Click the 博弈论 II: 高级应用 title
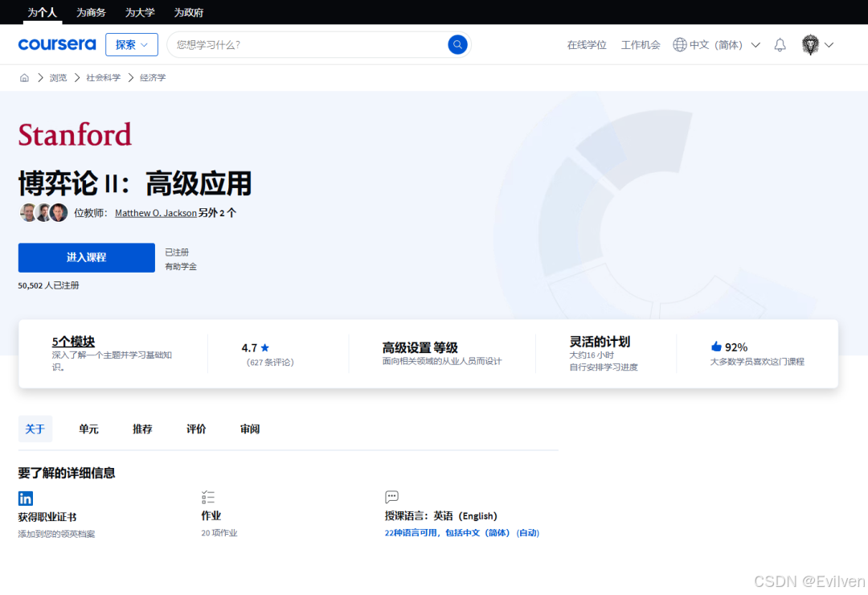Image resolution: width=868 pixels, height=595 pixels. (x=135, y=183)
